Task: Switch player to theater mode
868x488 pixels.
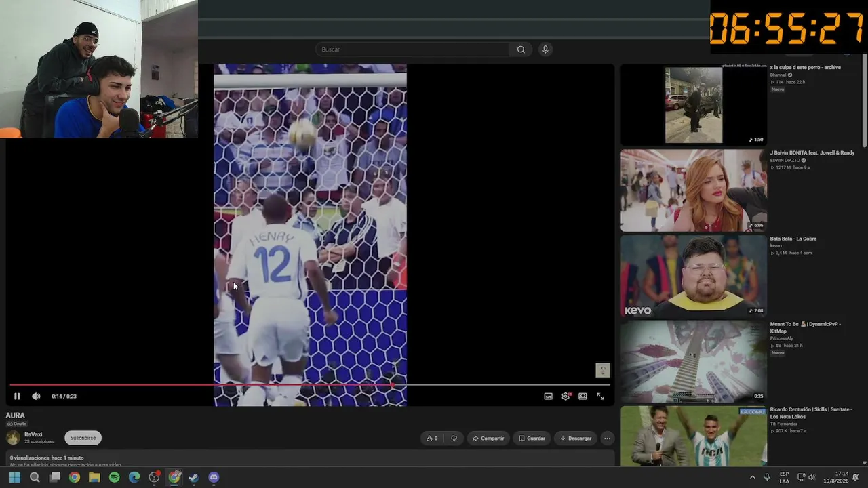Action: 583,396
